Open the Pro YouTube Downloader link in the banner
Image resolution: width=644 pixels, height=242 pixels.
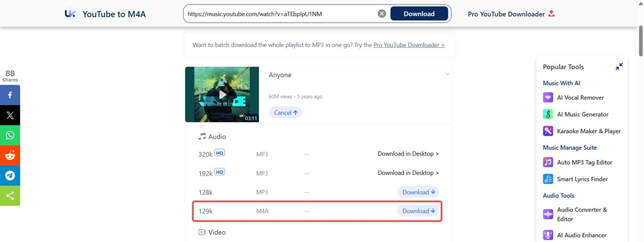409,45
